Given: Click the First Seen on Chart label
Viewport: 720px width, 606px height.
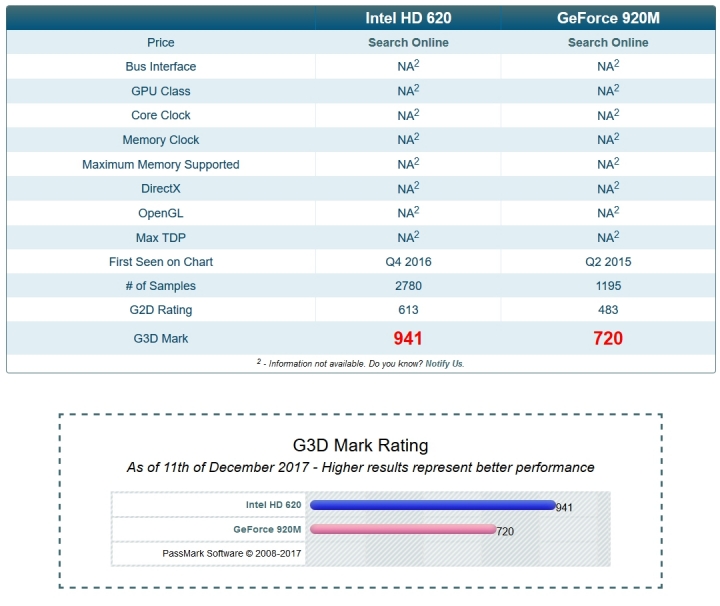Looking at the screenshot, I should tap(161, 262).
